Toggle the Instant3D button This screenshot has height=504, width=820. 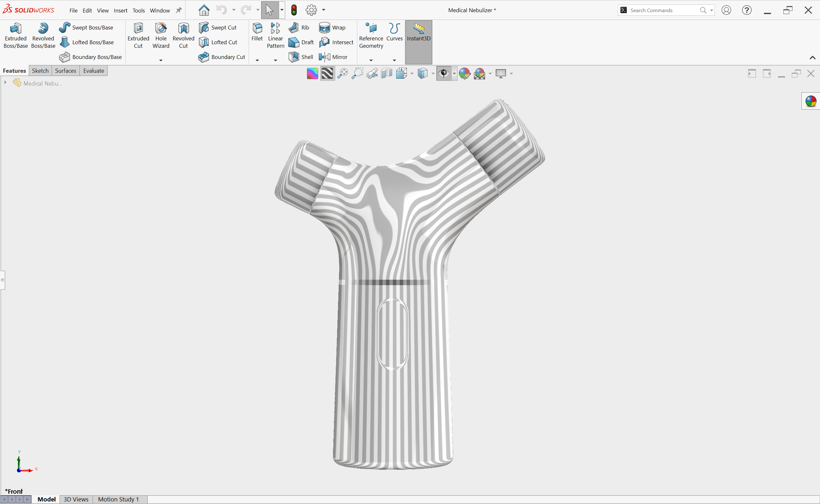(418, 33)
